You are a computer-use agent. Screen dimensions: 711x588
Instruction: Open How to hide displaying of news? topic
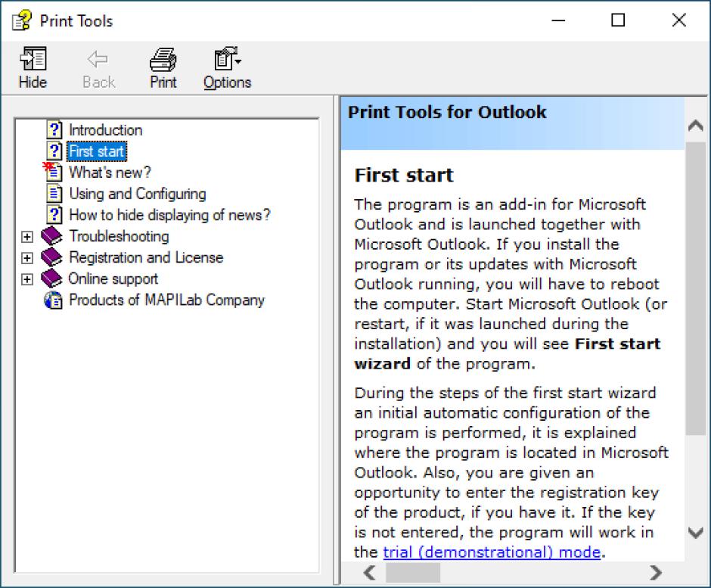tap(169, 215)
